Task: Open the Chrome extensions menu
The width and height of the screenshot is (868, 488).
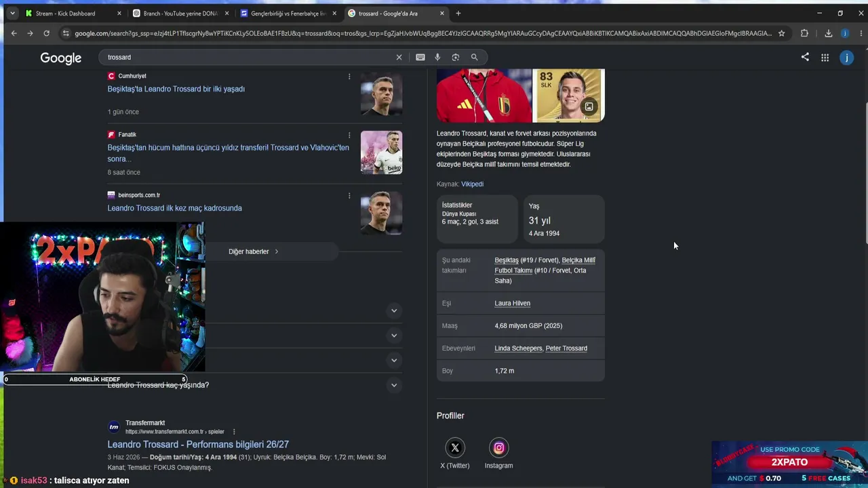Action: tap(804, 33)
